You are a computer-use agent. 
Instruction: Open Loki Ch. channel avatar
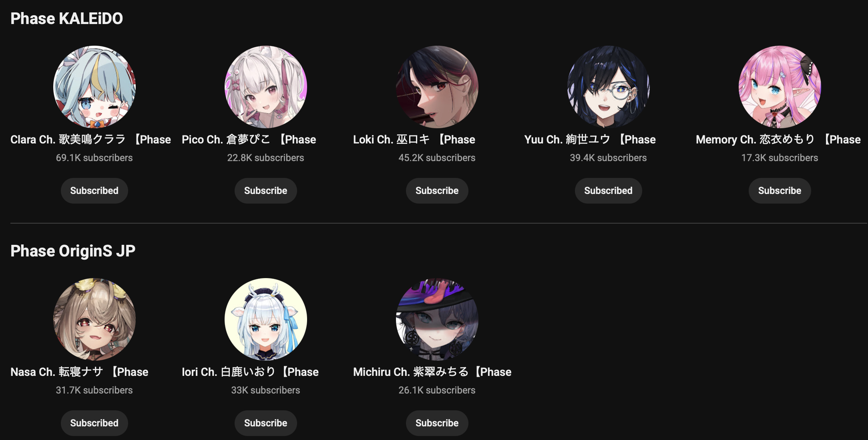437,87
